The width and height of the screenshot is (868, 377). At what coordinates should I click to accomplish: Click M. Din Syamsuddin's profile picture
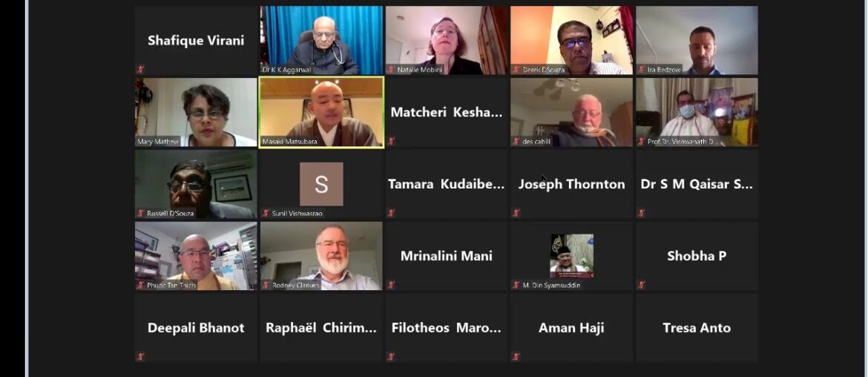tap(572, 256)
